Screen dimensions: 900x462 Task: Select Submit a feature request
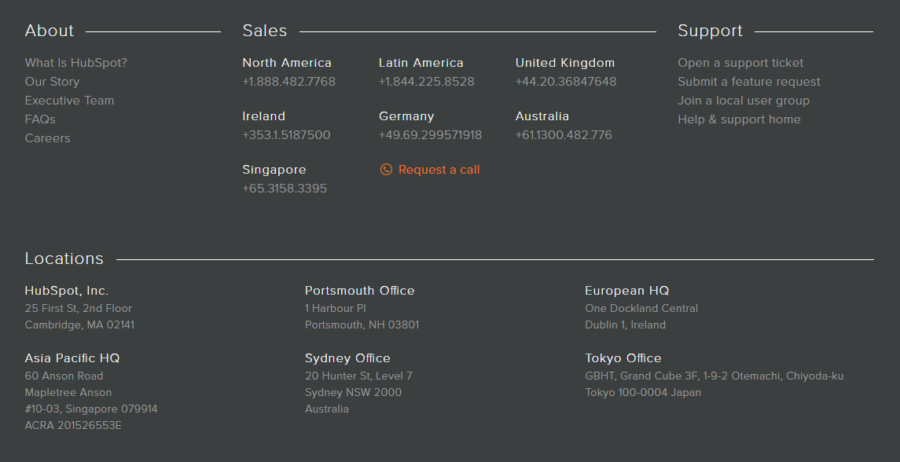pyautogui.click(x=748, y=82)
